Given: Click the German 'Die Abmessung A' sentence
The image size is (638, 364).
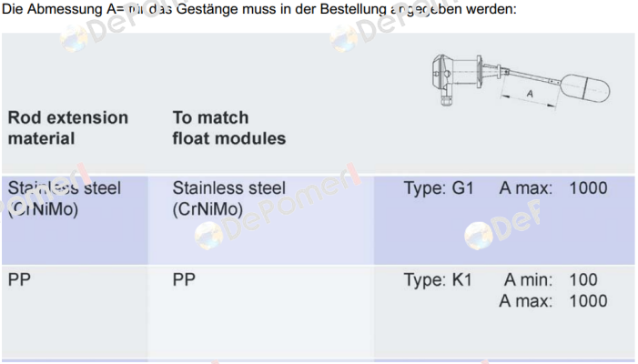Looking at the screenshot, I should tap(258, 8).
